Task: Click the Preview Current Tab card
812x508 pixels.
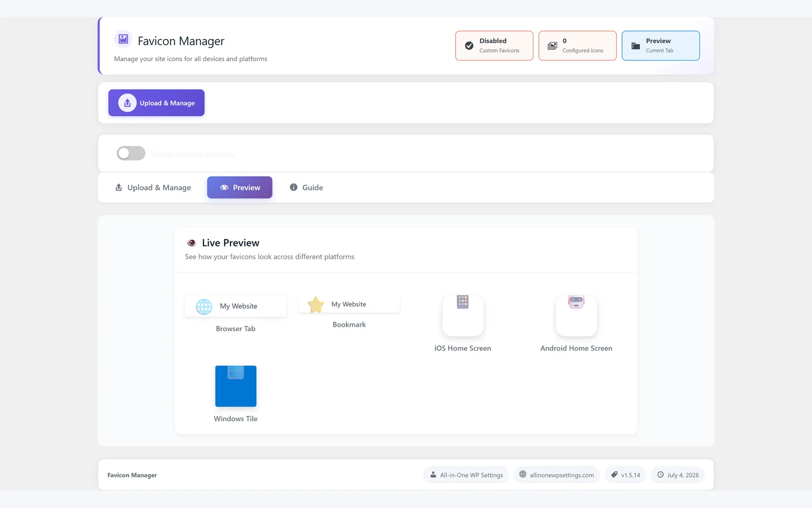Action: point(661,46)
